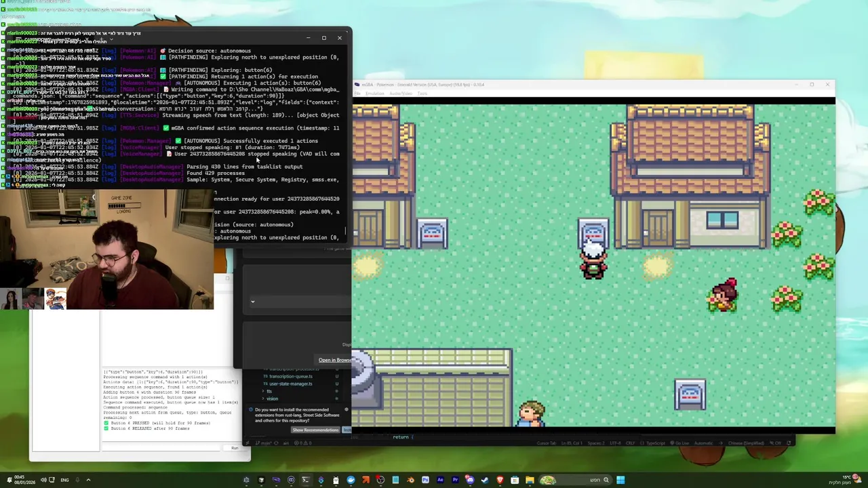Open the notifications bell in tray
This screenshot has height=488, width=868.
coord(9,480)
